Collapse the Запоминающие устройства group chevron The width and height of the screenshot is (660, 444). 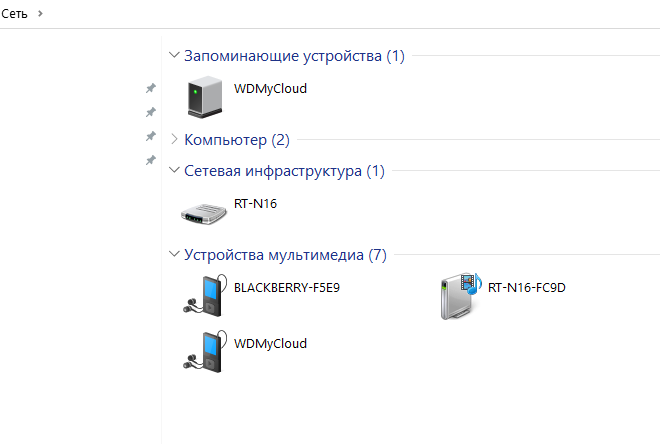(x=174, y=55)
